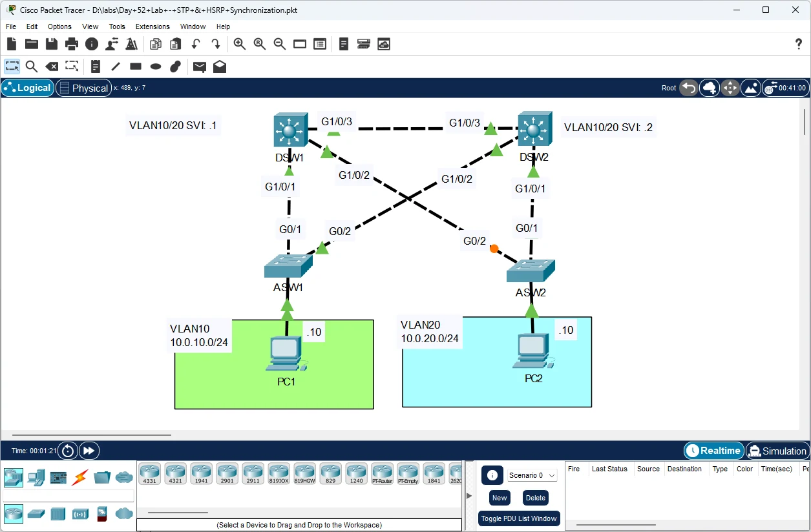
Task: Choose the Add Complex PDU open envelope
Action: [220, 66]
